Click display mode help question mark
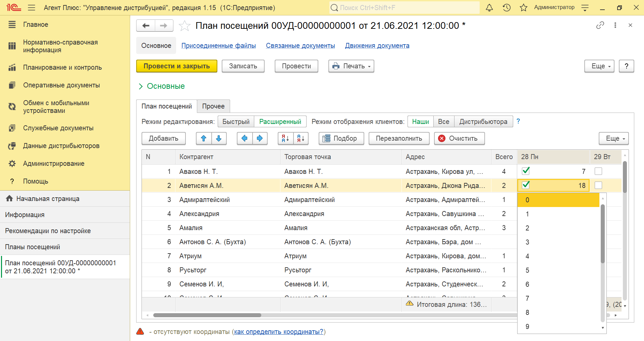This screenshot has height=341, width=644. coord(518,121)
